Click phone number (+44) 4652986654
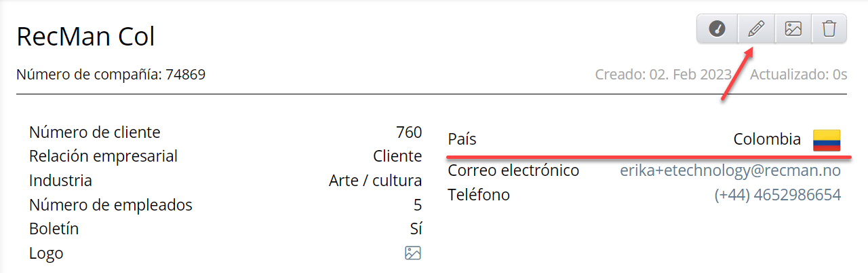The width and height of the screenshot is (868, 273). 777,196
